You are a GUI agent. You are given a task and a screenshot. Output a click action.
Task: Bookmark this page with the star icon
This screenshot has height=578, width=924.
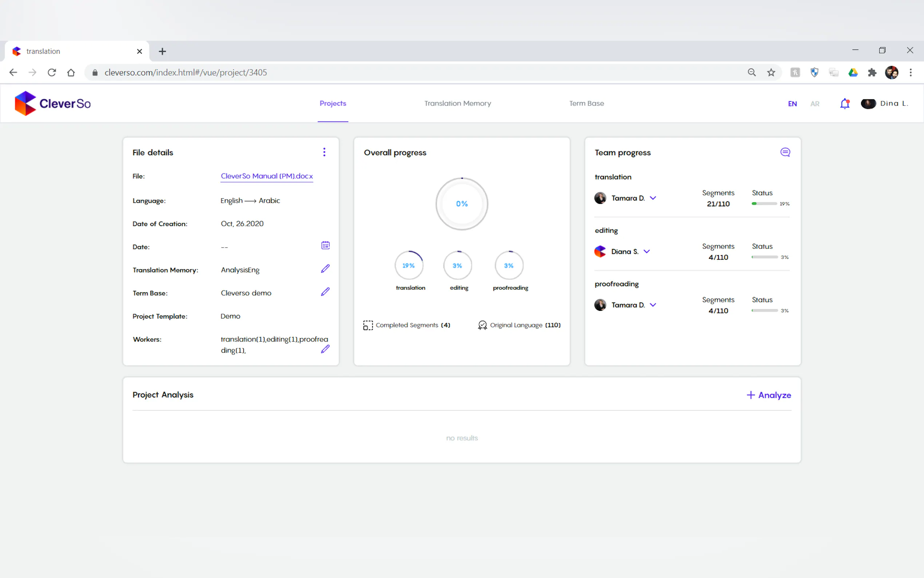pyautogui.click(x=771, y=73)
